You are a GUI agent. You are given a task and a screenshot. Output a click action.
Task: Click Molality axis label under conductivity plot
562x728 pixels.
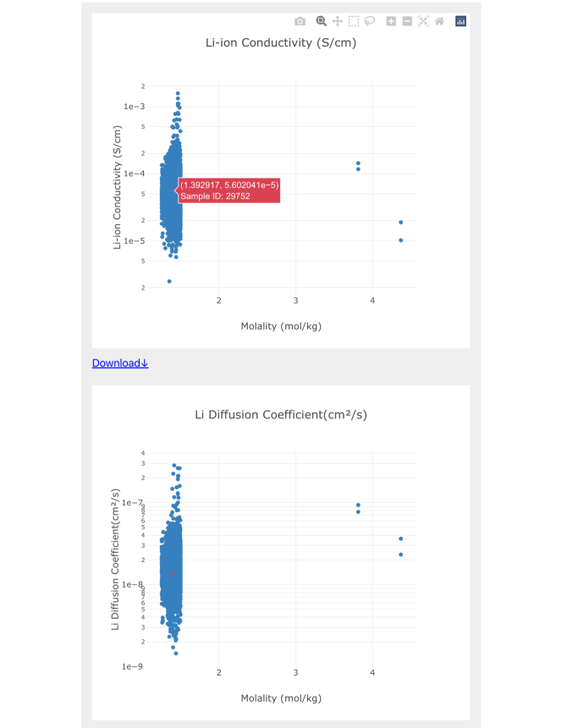(281, 326)
